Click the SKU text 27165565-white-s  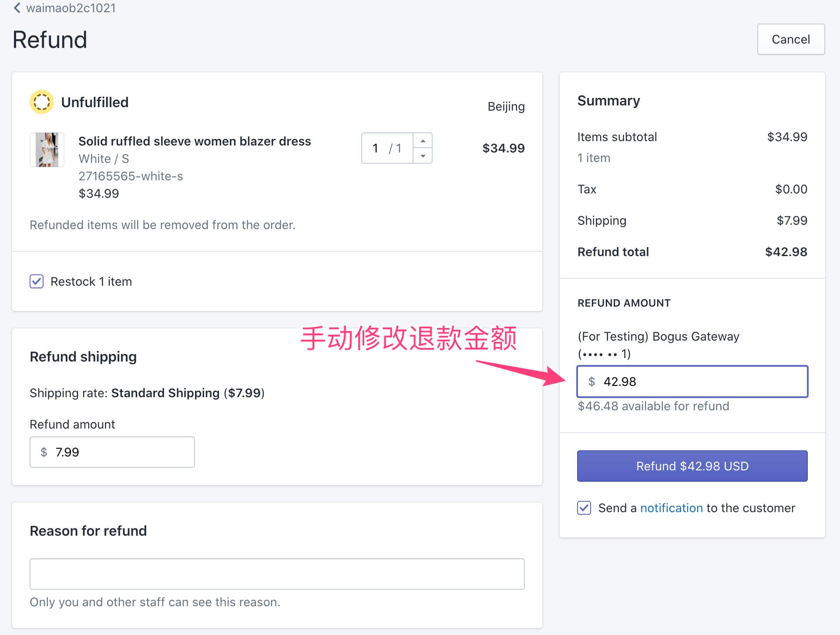click(131, 176)
